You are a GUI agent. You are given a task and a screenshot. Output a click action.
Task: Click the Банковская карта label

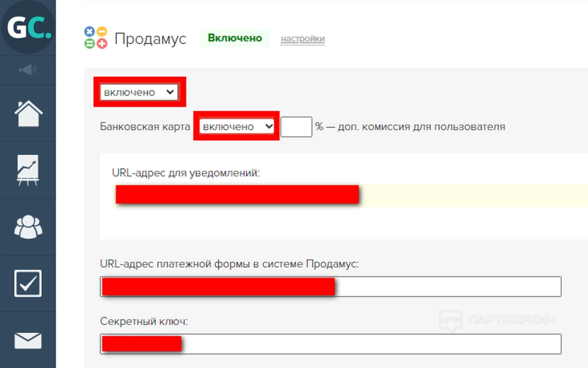[145, 126]
